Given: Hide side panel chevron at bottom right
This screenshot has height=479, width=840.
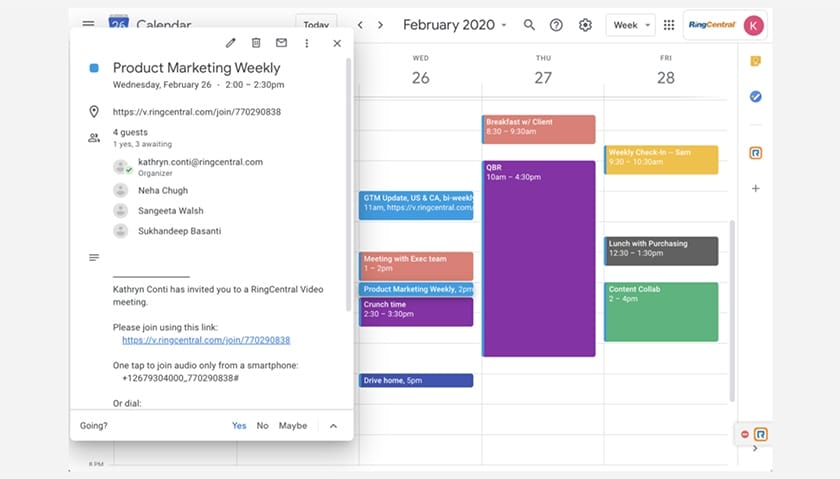Looking at the screenshot, I should [755, 448].
